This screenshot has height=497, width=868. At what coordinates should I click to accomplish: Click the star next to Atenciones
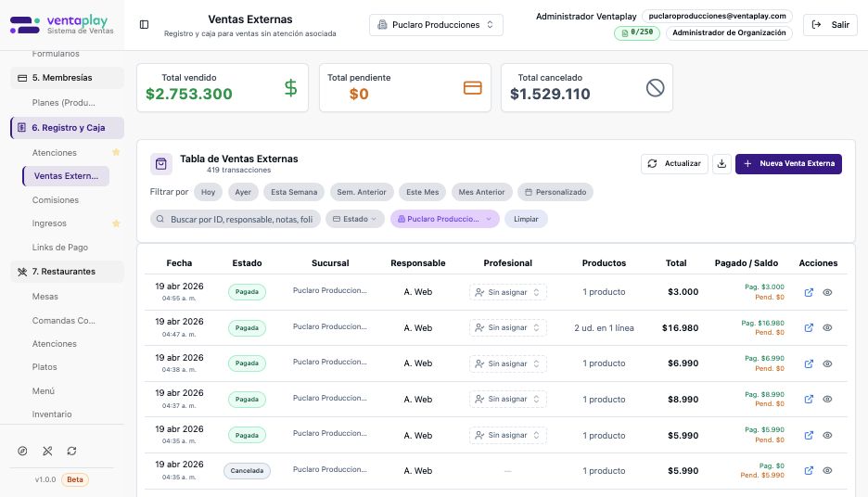116,152
